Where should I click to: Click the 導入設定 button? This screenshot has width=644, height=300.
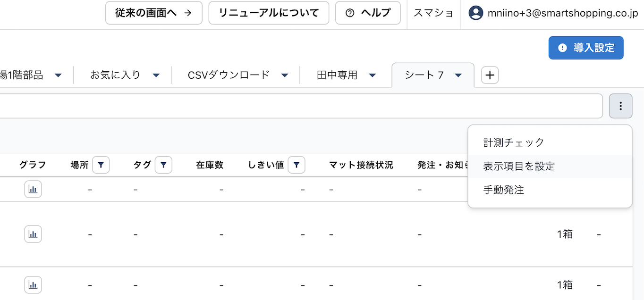tap(585, 48)
